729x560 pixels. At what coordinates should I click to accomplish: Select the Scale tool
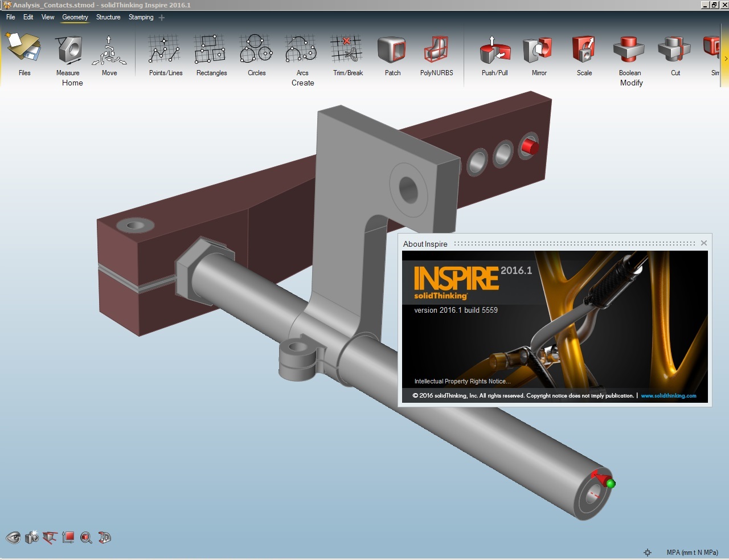tap(584, 50)
